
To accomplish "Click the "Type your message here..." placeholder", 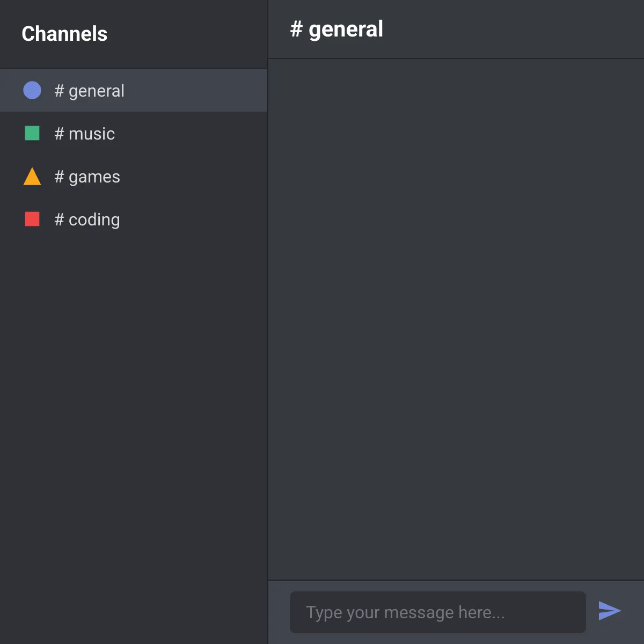I will coord(405,612).
